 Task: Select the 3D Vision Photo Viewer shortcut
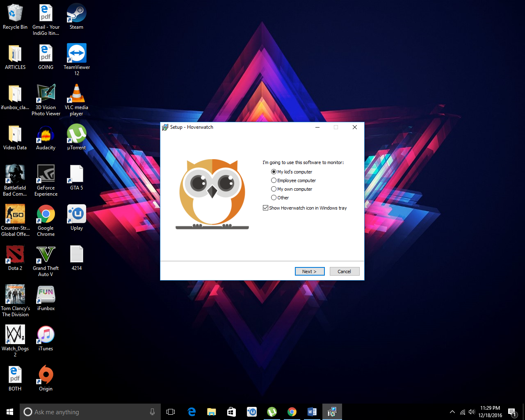[x=46, y=100]
